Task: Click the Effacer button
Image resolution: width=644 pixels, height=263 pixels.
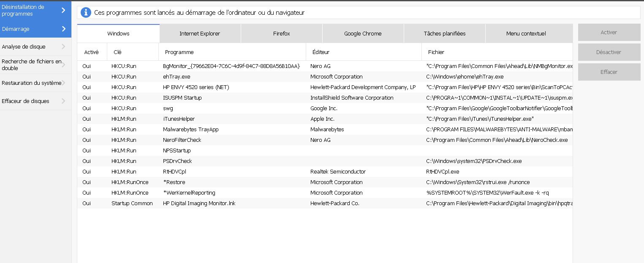Action: (x=609, y=72)
